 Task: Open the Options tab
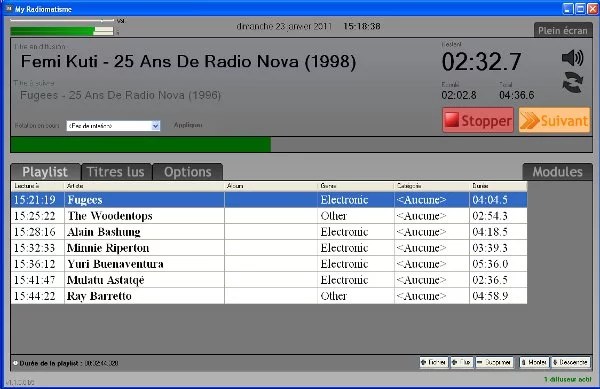[x=188, y=172]
